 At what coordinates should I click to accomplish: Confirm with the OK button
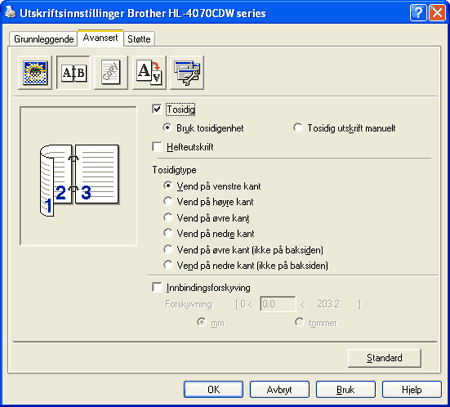(213, 389)
